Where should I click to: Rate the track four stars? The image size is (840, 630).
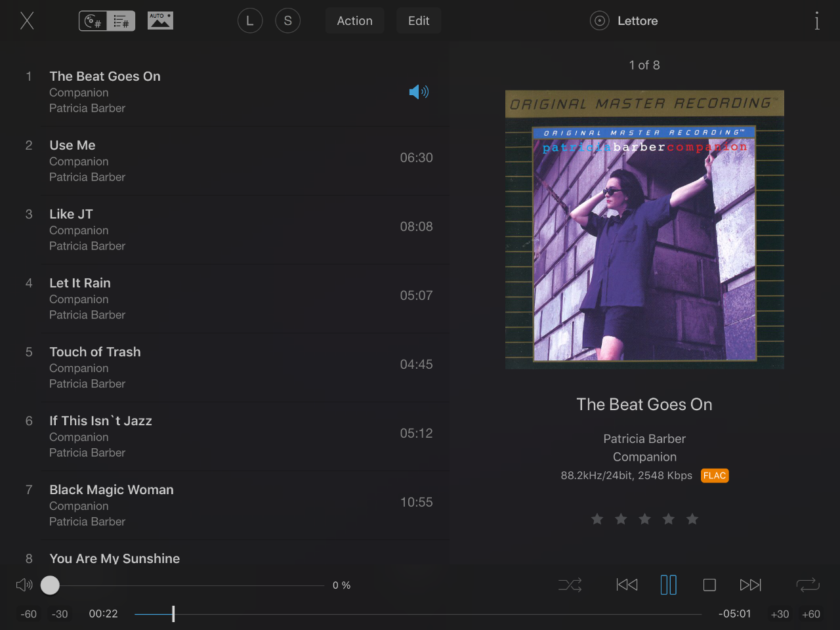pos(669,519)
